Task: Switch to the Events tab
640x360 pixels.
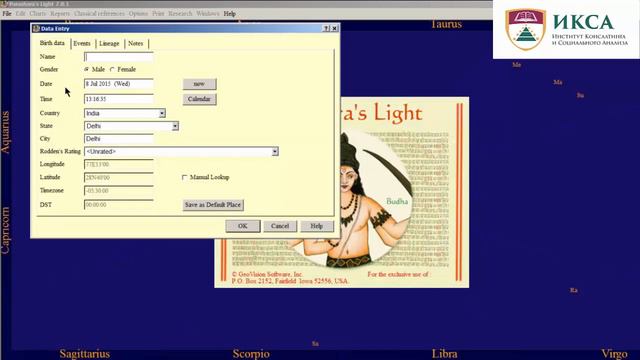Action: pos(82,43)
